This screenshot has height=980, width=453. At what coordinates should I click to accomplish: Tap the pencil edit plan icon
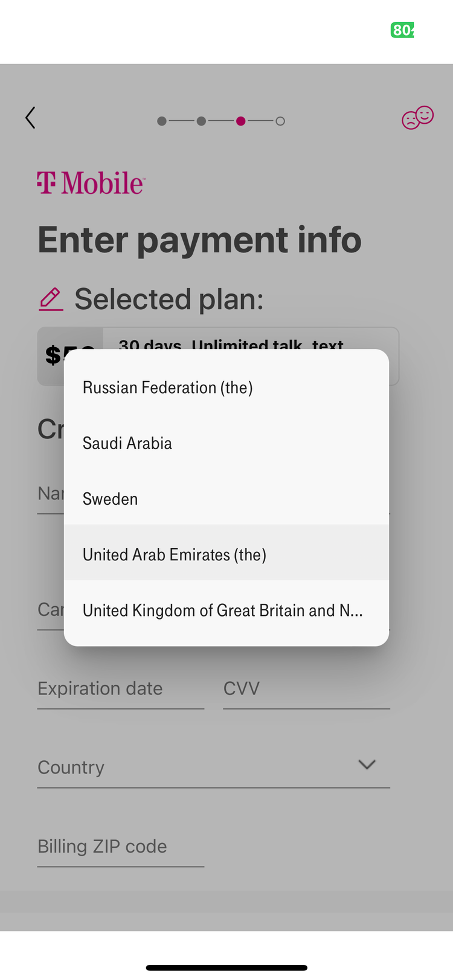coord(51,299)
